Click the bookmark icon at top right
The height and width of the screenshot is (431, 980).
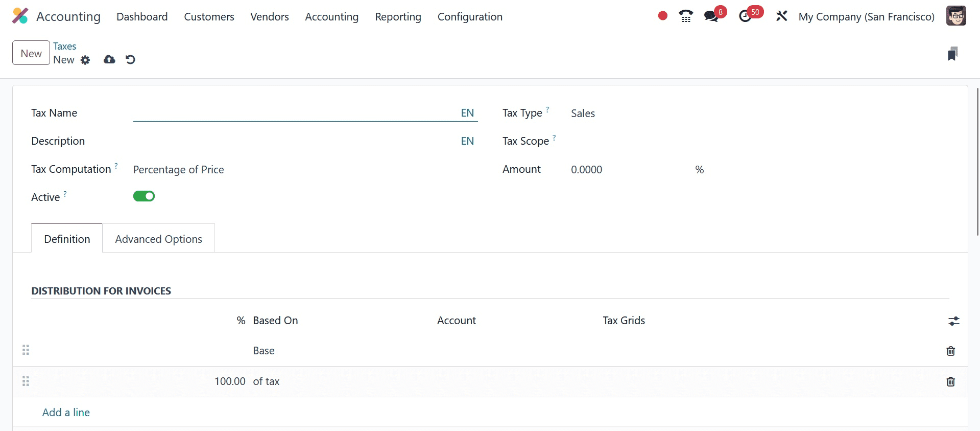[x=952, y=54]
